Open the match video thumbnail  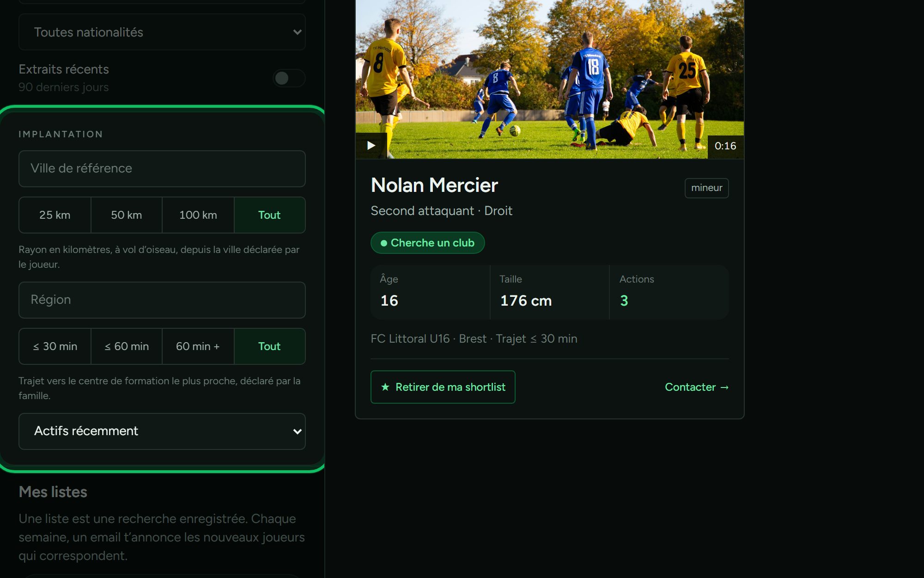pos(550,79)
